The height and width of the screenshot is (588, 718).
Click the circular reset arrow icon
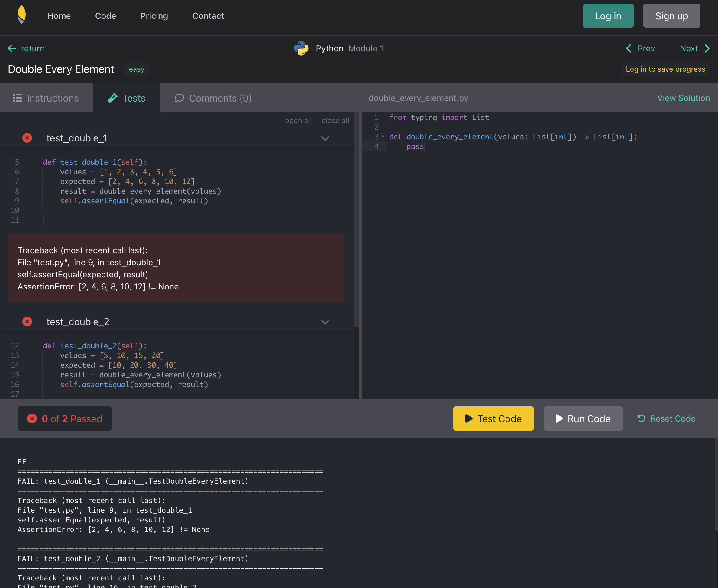tap(641, 418)
